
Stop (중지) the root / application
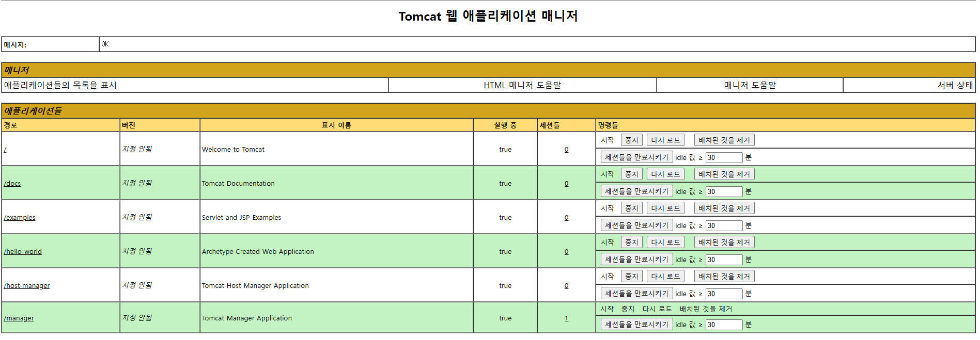coord(631,140)
